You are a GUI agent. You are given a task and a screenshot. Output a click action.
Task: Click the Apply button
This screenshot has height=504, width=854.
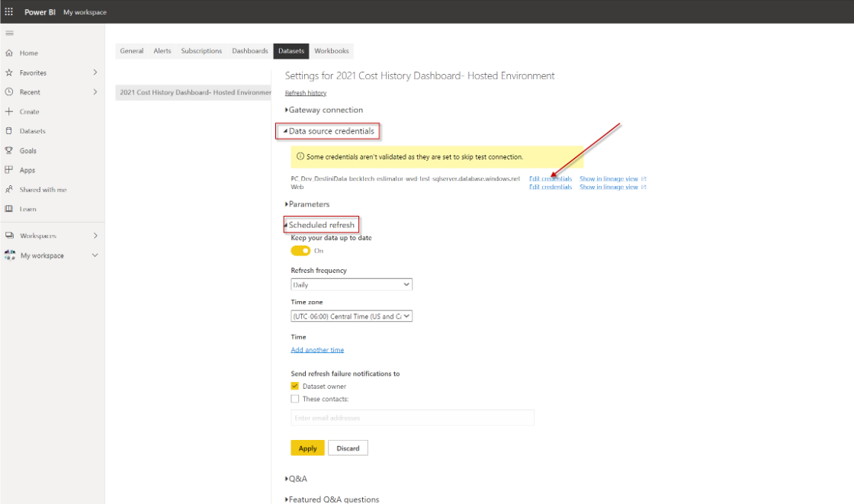[307, 448]
